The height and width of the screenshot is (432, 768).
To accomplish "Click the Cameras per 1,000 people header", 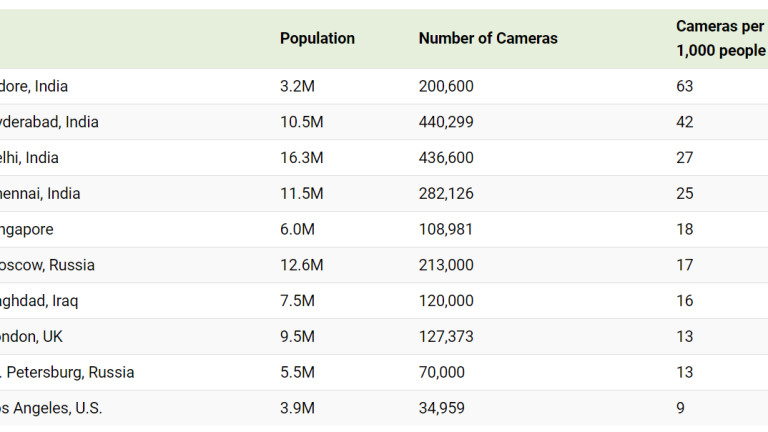I will tap(719, 38).
